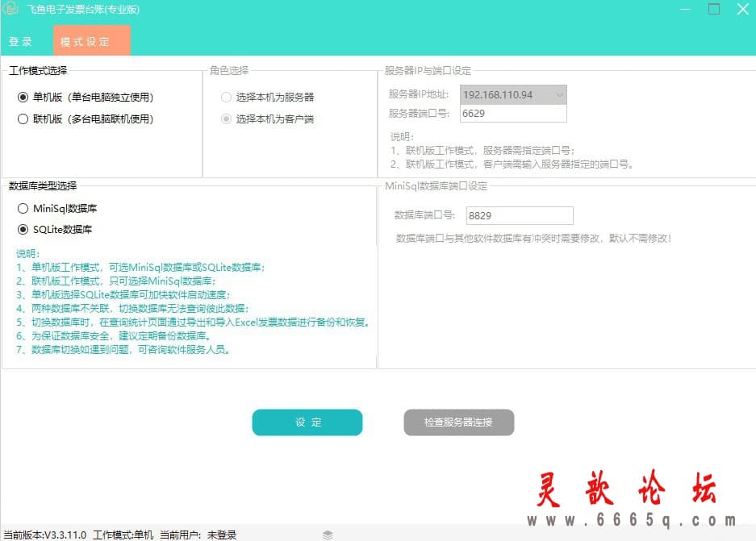Click the 数据库端口号 label
Image resolution: width=756 pixels, height=541 pixels.
[424, 215]
